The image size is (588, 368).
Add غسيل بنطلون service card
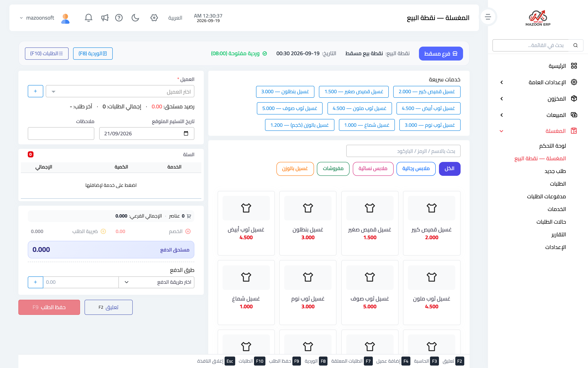pos(308,223)
